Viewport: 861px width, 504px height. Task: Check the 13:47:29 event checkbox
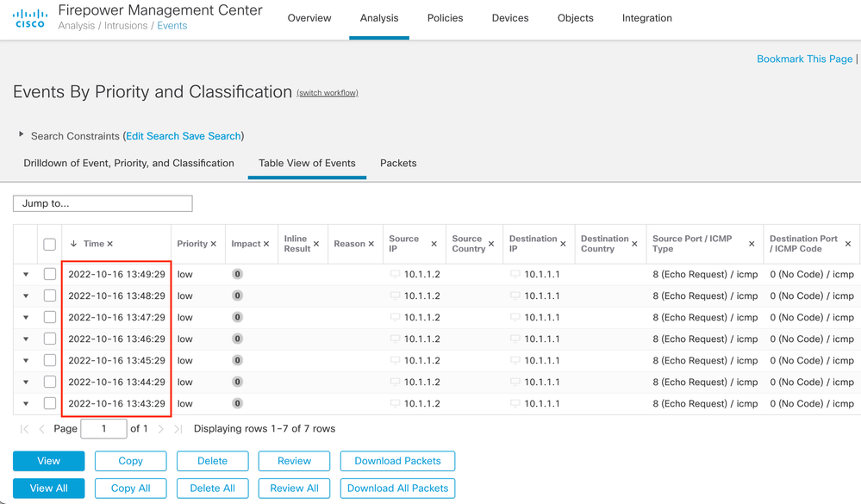49,317
